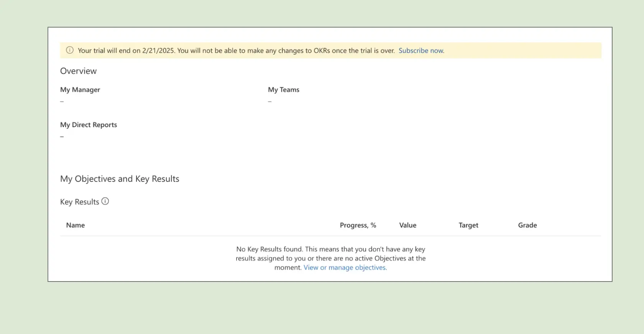Click the Target column header

coord(468,225)
